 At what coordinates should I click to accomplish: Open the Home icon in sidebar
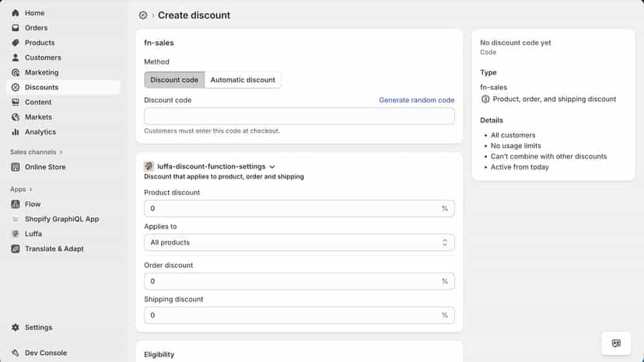click(16, 12)
